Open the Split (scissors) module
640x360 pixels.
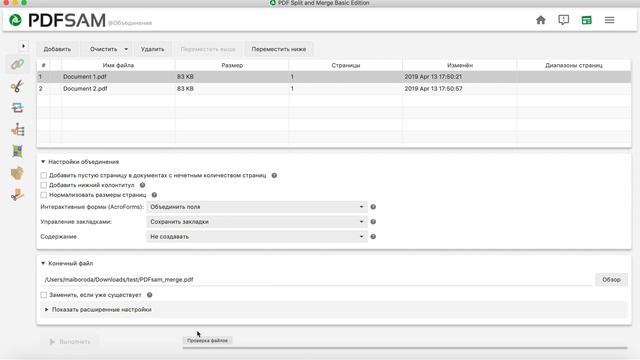(x=17, y=86)
